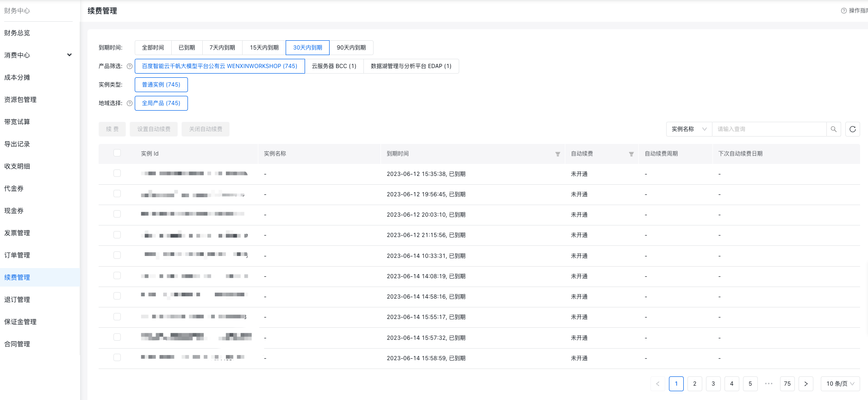Viewport: 868px width, 400px height.
Task: Check the row expiring 2023-06-14 15:57:32
Action: point(117,337)
